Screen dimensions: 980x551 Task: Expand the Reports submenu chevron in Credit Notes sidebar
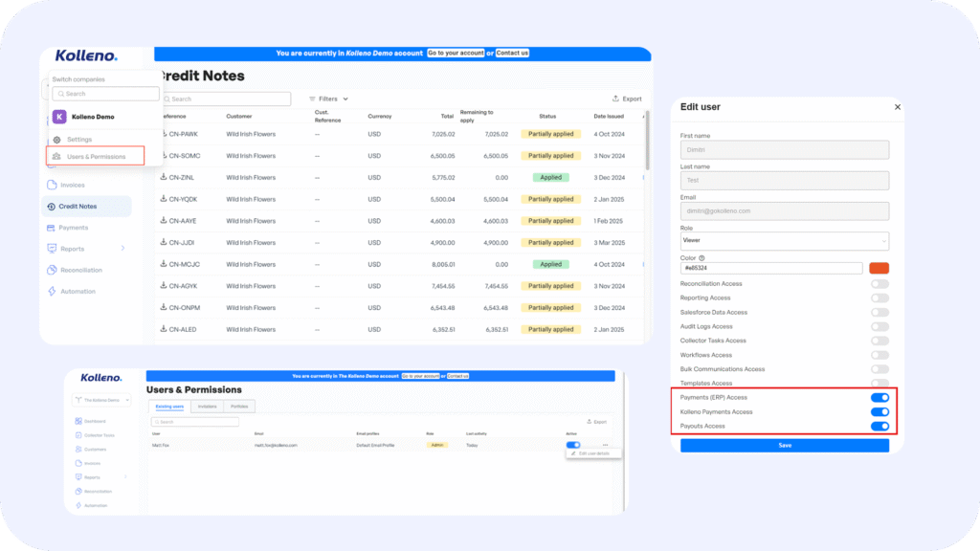(122, 249)
